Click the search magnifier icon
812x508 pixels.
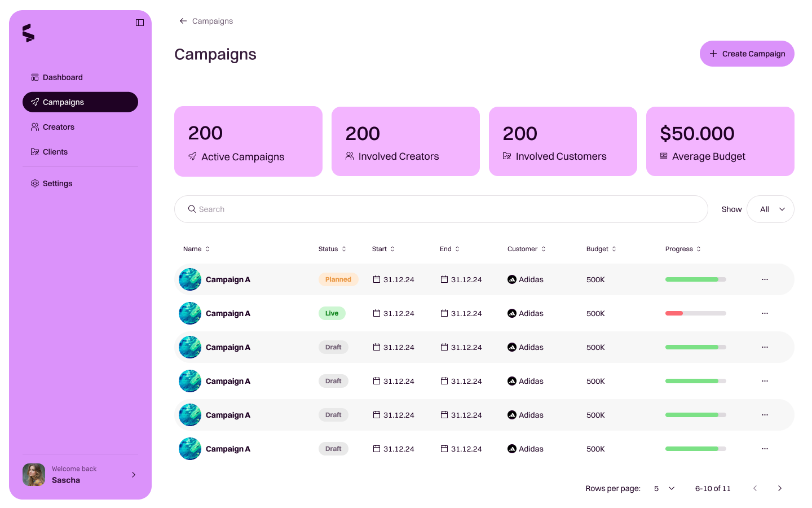coord(192,209)
